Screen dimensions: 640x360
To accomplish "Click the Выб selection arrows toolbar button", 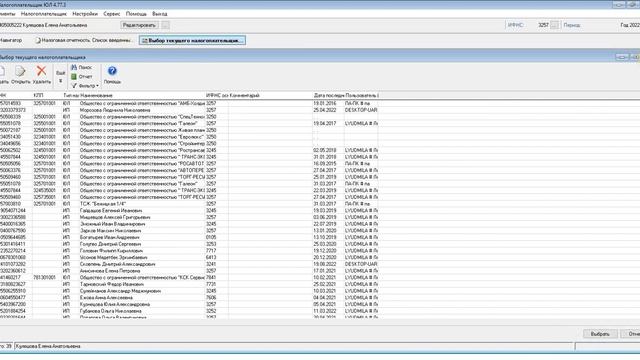I will (x=60, y=76).
